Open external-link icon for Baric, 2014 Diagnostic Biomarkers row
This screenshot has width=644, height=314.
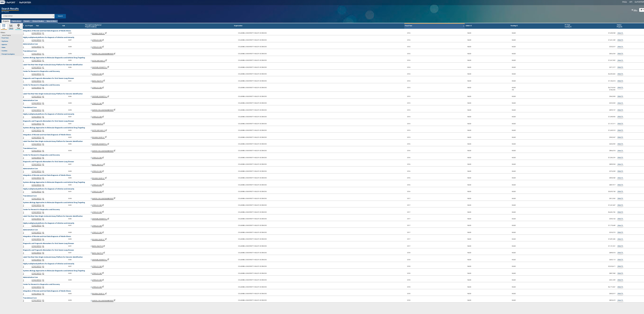click(104, 81)
